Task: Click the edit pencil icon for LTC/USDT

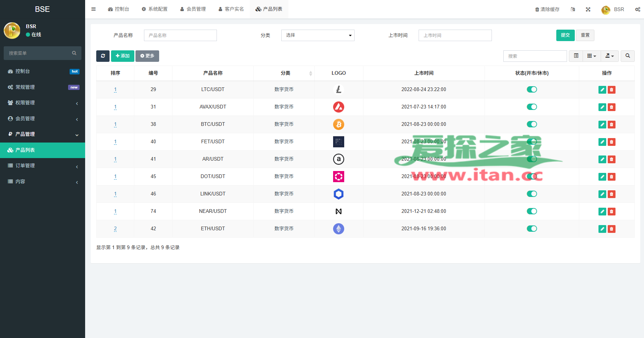Action: point(602,90)
